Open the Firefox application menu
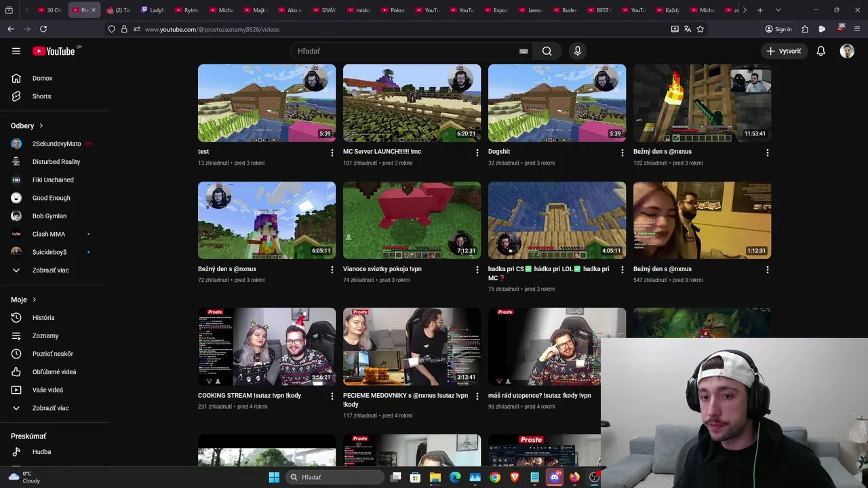 coord(857,29)
